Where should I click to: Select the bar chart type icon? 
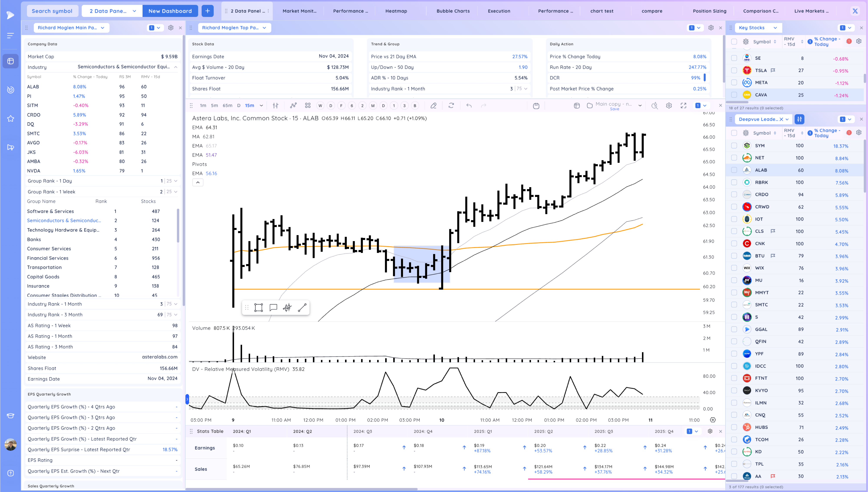[276, 106]
